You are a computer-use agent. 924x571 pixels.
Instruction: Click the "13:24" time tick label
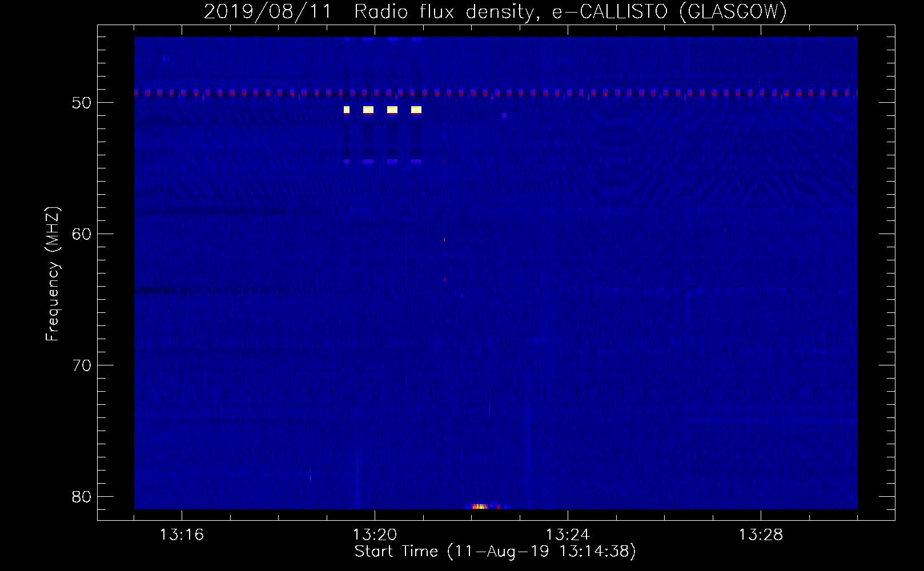[x=568, y=535]
